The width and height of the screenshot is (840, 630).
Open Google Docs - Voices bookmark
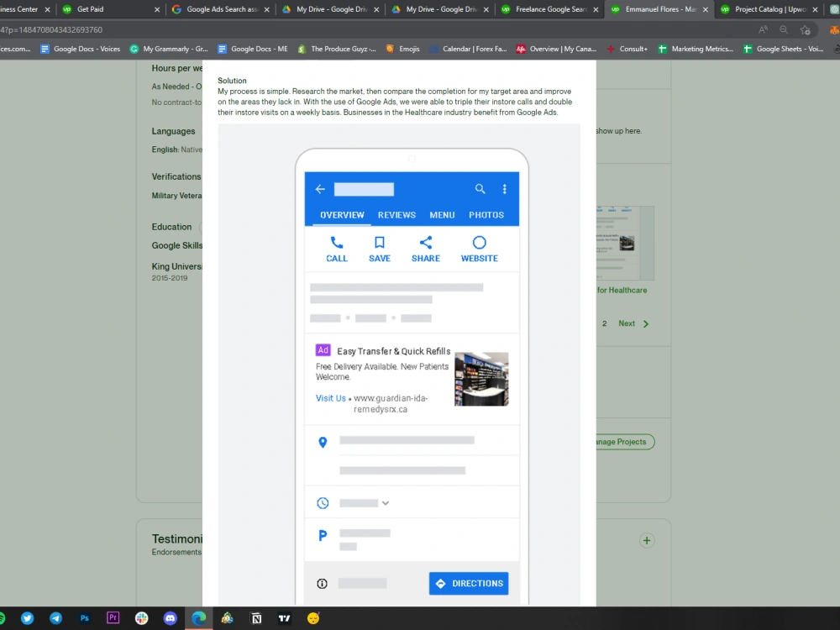[81, 49]
